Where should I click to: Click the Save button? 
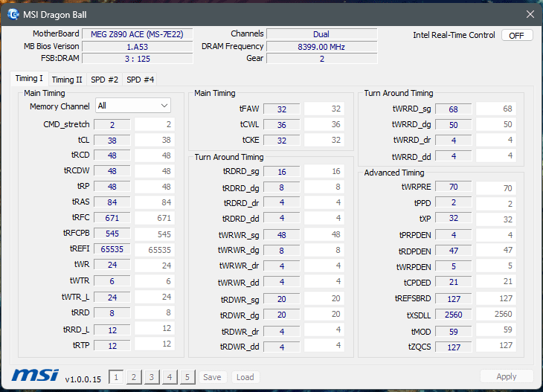tap(212, 377)
